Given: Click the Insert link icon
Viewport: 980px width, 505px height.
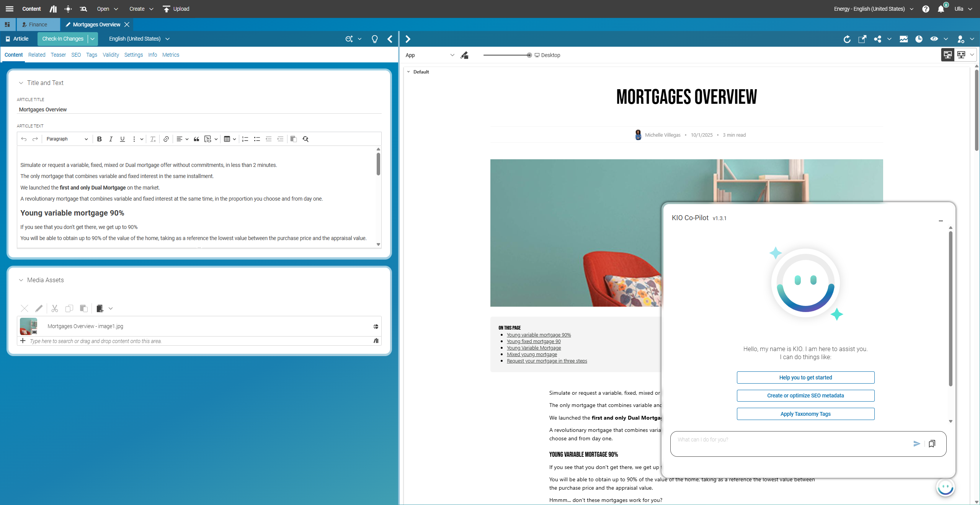Looking at the screenshot, I should (166, 139).
